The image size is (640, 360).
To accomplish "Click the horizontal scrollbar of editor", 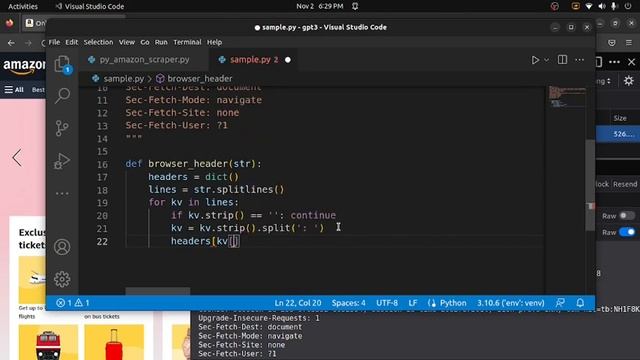I will 158,291.
